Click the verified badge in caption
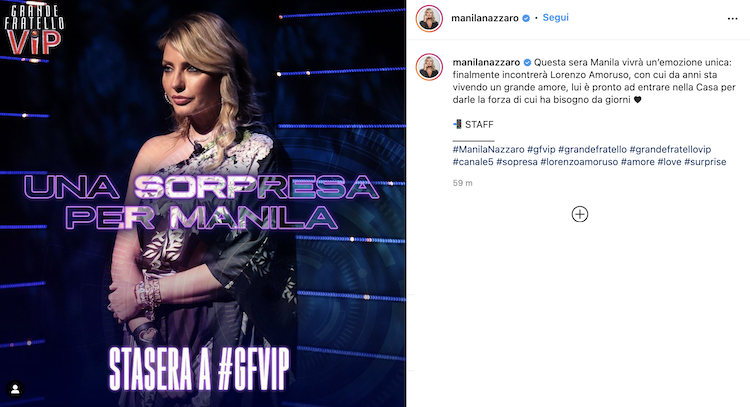 [527, 62]
